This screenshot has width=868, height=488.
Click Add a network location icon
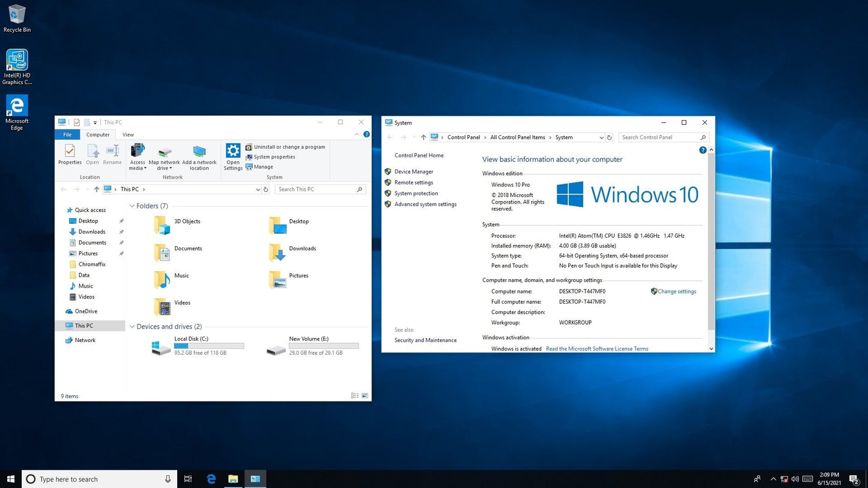pos(199,158)
